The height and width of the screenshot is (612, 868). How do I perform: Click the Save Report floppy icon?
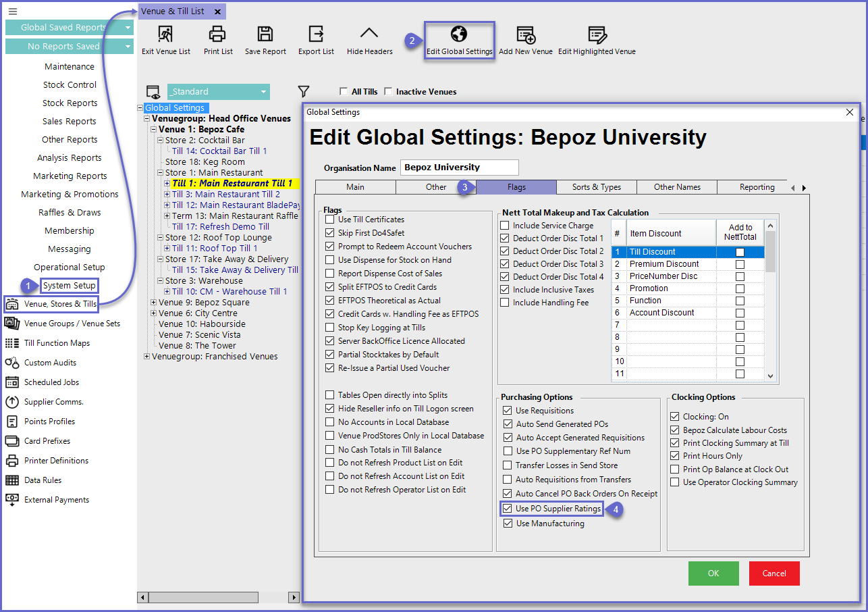(x=265, y=34)
